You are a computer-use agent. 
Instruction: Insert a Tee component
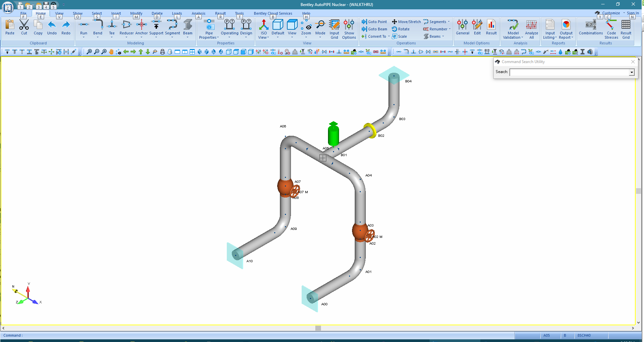112,28
